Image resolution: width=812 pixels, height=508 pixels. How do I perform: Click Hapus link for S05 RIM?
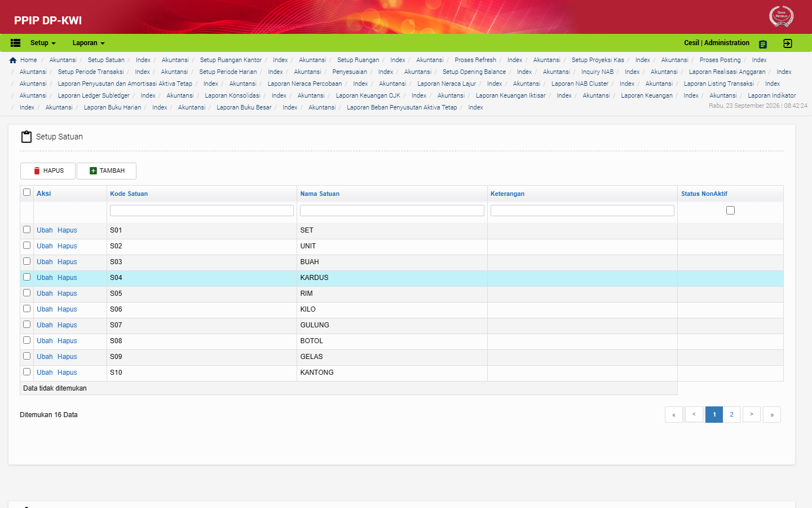[x=67, y=294]
